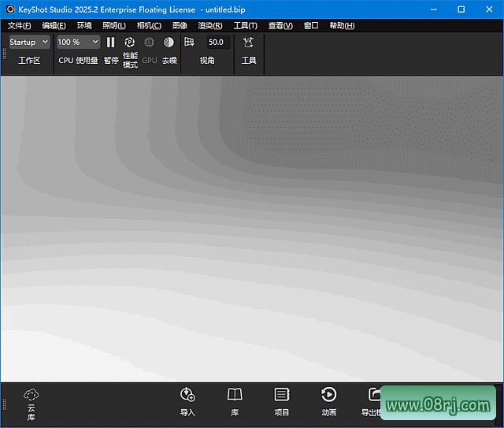Open the Help (帮助) menu
504x428 pixels.
tap(341, 25)
